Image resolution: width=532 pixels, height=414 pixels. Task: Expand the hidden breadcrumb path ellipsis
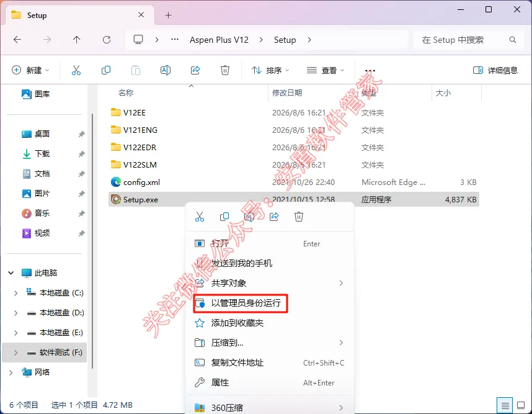(x=175, y=40)
